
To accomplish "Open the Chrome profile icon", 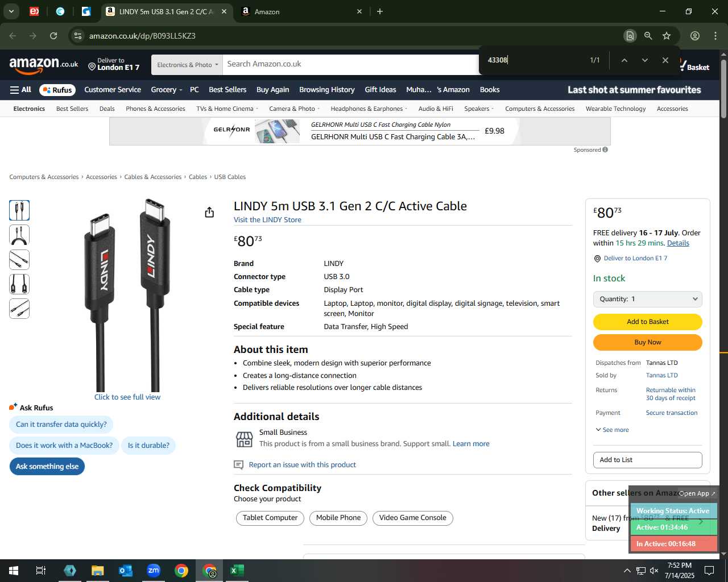I will click(695, 36).
